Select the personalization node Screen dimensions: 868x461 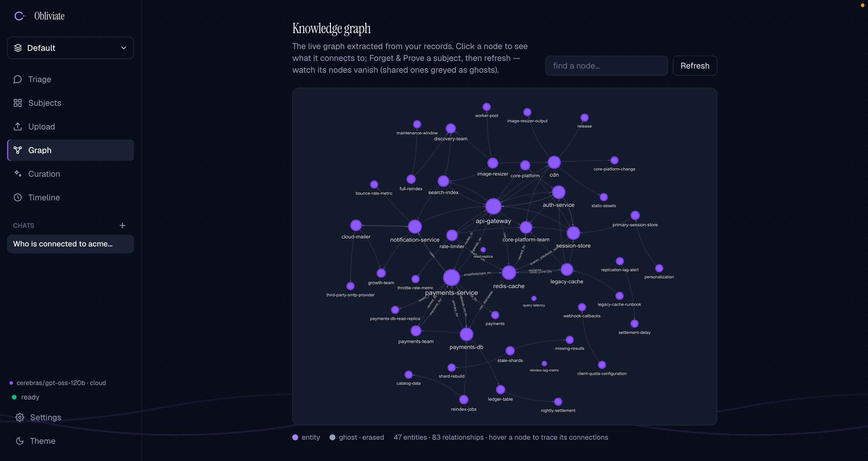pyautogui.click(x=659, y=268)
